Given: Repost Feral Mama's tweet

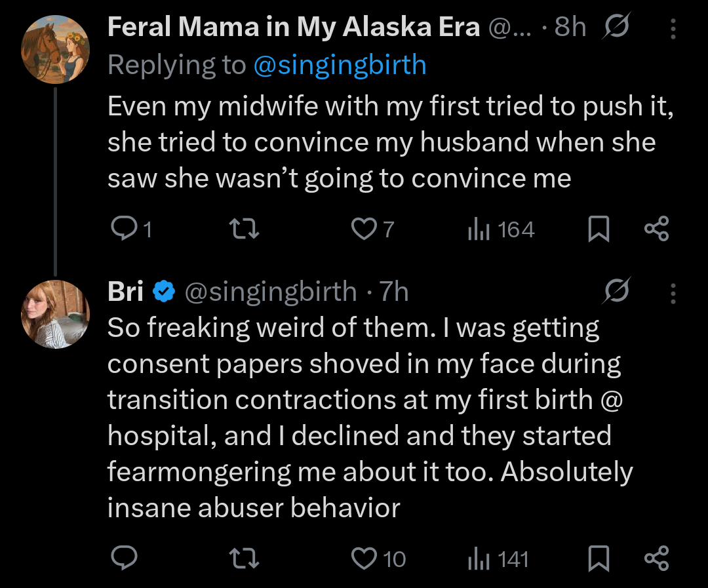Looking at the screenshot, I should (244, 229).
